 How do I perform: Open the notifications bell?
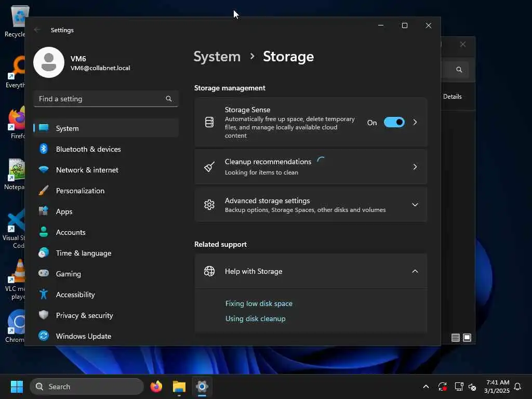(x=517, y=387)
